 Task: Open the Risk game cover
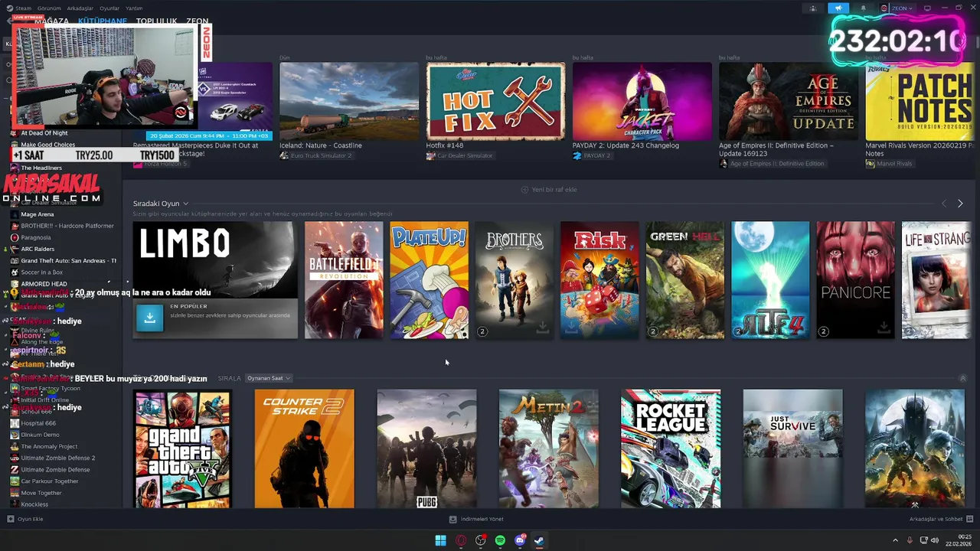(599, 280)
